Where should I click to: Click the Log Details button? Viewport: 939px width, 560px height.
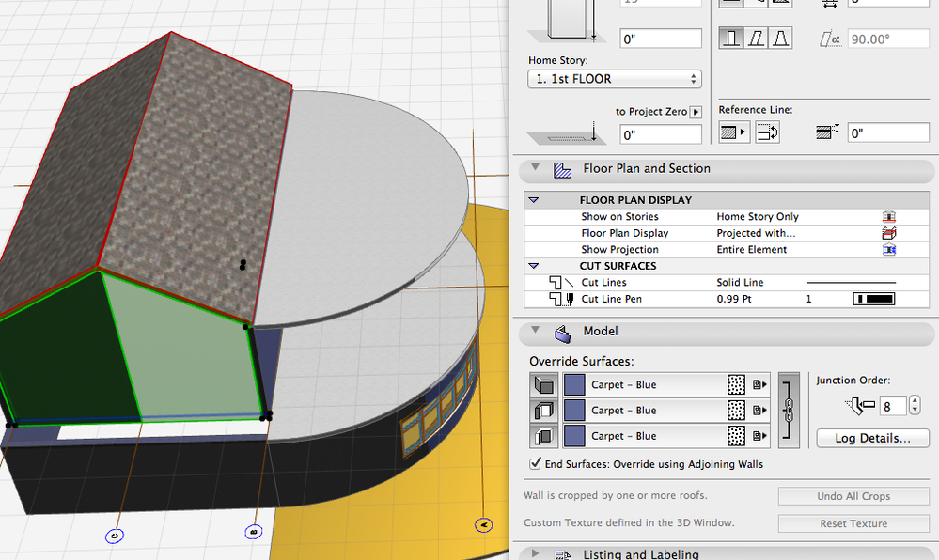(x=872, y=439)
